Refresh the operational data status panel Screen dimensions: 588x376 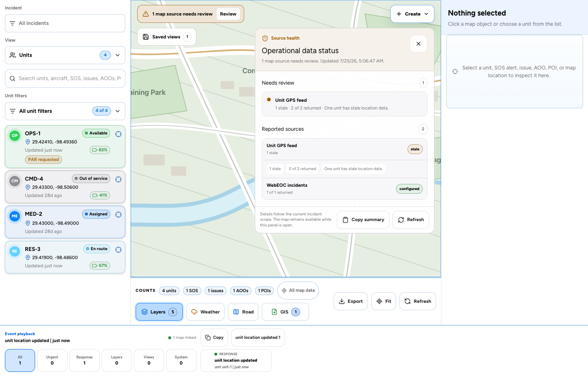click(411, 220)
